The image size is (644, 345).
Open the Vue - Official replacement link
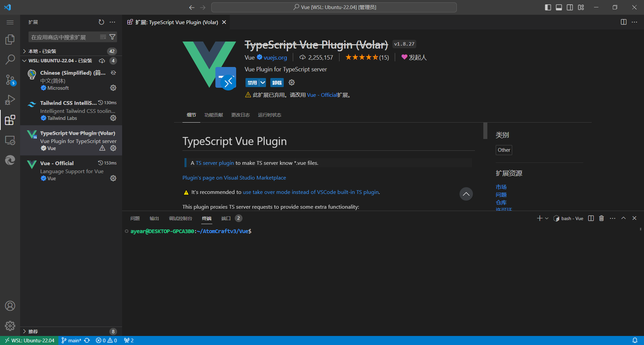coord(322,95)
